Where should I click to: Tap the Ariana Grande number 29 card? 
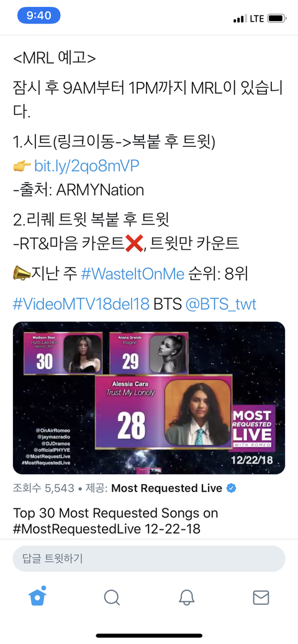tap(148, 352)
